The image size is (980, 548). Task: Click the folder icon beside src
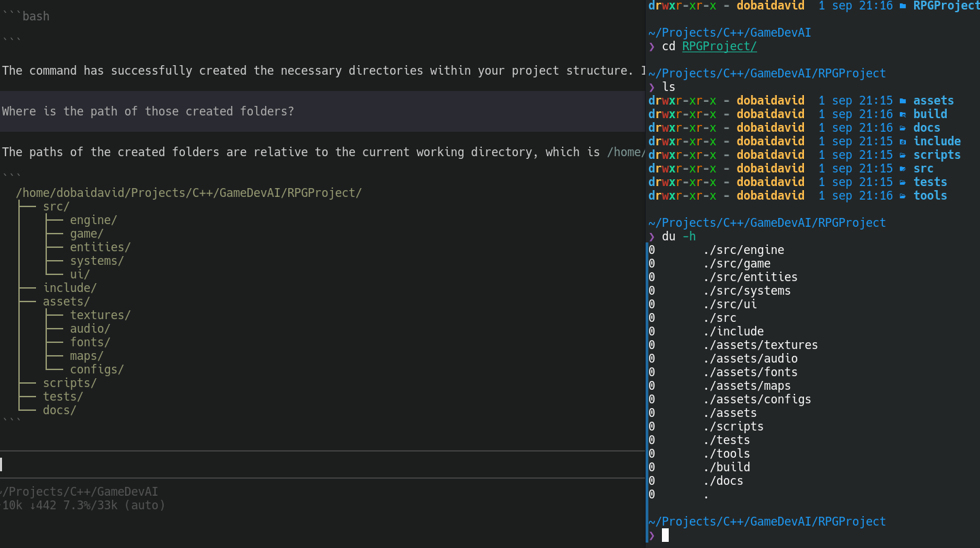click(x=903, y=168)
